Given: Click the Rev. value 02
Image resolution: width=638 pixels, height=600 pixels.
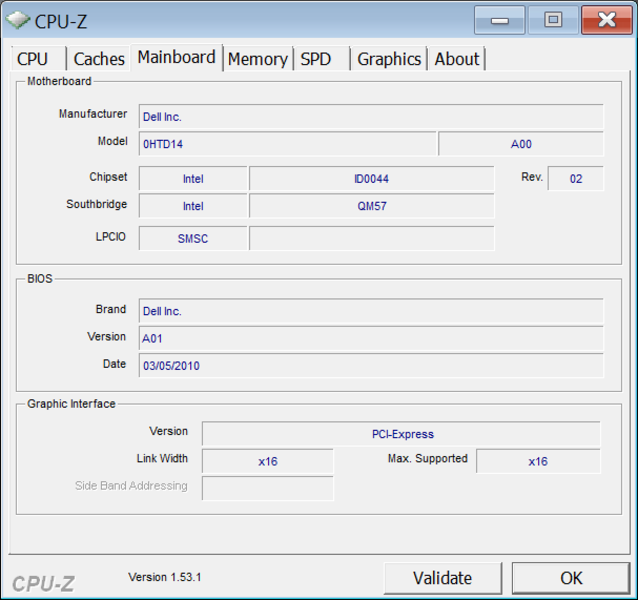Looking at the screenshot, I should click(x=576, y=179).
